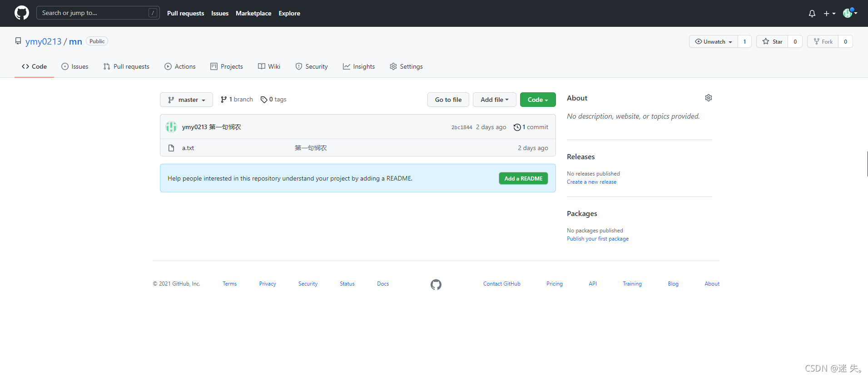Open Pricing in footer
The image size is (868, 377).
tap(554, 284)
